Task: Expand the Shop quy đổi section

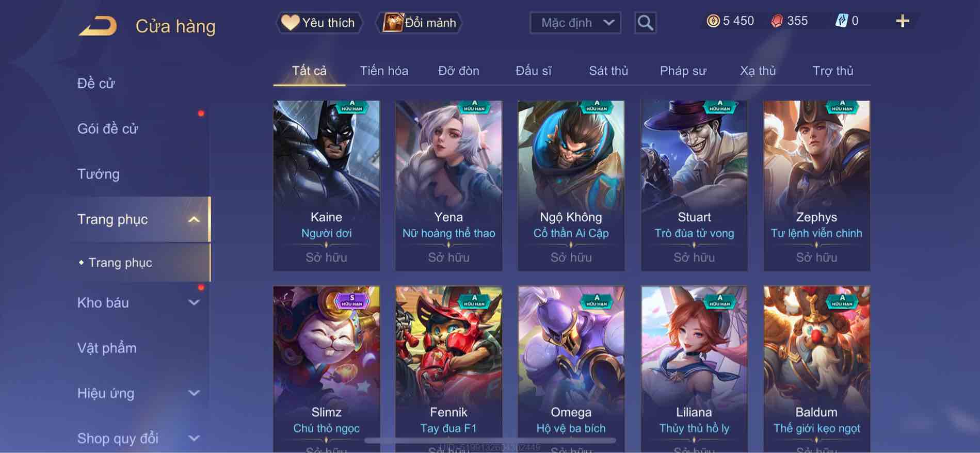Action: 194,439
